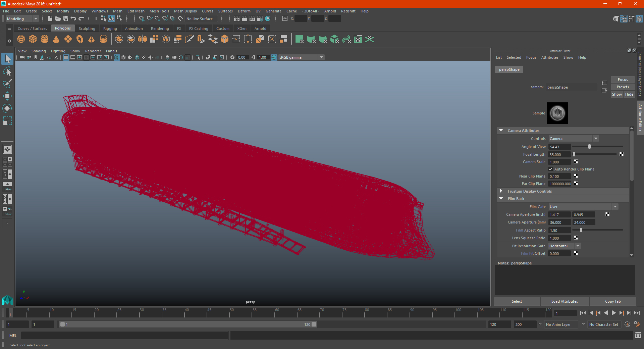The width and height of the screenshot is (644, 349).
Task: Create a polygon cylinder from the shelf
Action: pos(45,39)
